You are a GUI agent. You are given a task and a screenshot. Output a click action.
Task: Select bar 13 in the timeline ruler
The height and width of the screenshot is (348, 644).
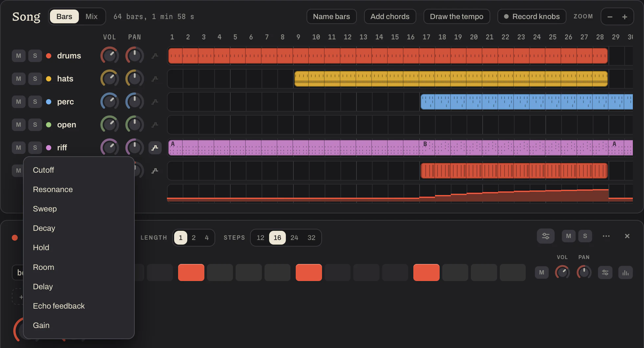tap(363, 37)
